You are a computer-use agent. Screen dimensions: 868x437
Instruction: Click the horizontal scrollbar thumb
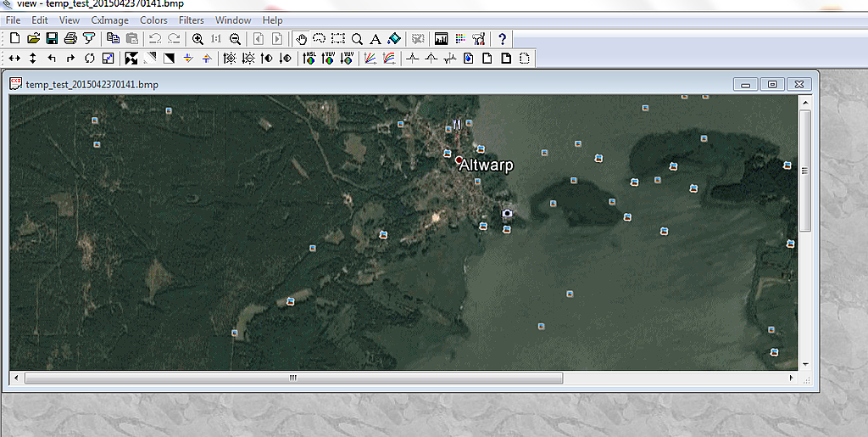click(x=293, y=378)
